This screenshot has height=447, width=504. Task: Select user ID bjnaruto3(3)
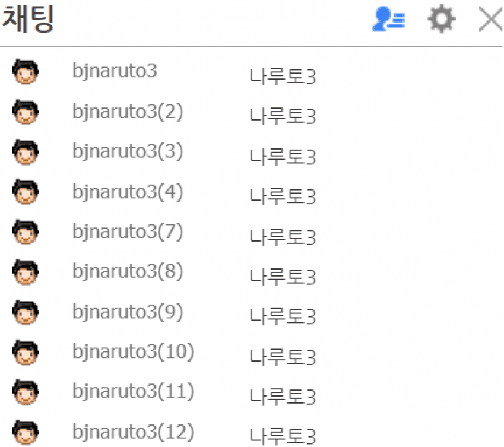coord(128,152)
